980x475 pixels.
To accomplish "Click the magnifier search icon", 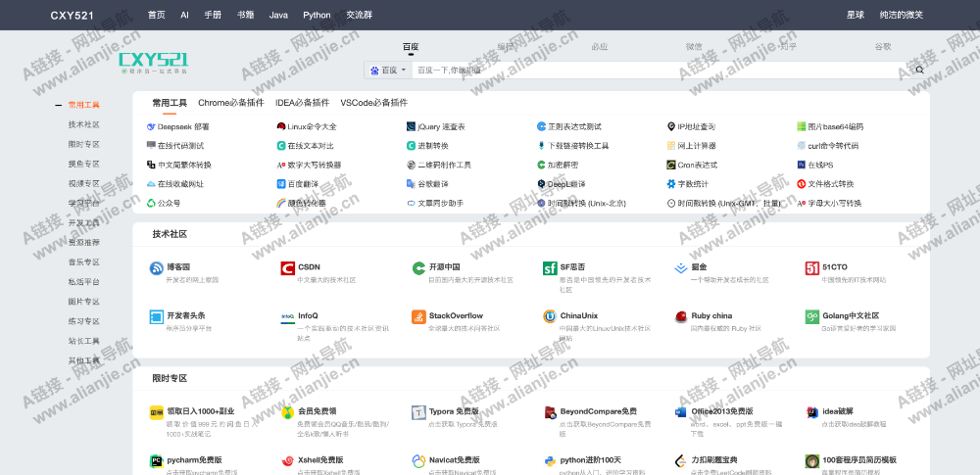I will click(x=919, y=70).
